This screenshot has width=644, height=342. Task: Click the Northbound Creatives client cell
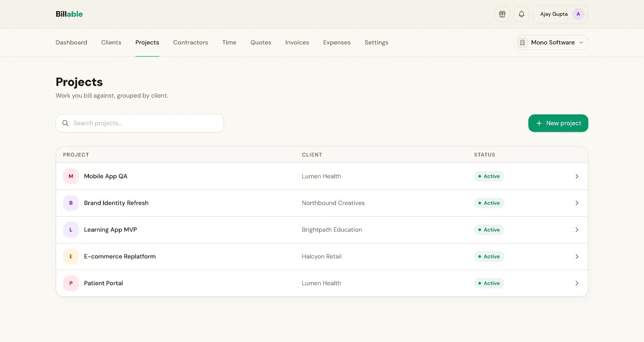[333, 203]
